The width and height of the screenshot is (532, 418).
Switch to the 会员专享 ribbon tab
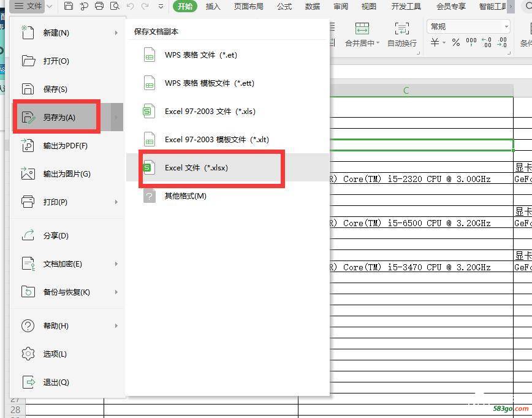click(x=451, y=6)
